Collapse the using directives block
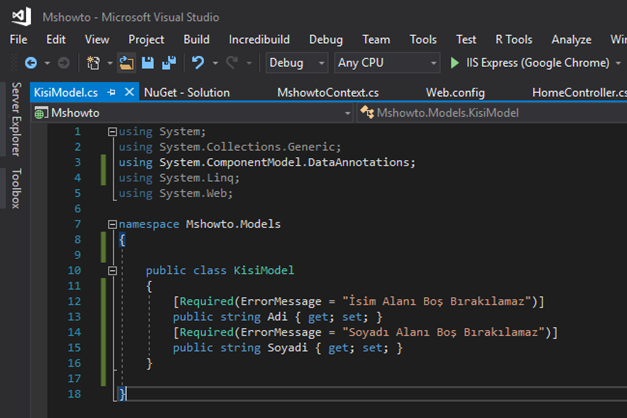 click(112, 132)
